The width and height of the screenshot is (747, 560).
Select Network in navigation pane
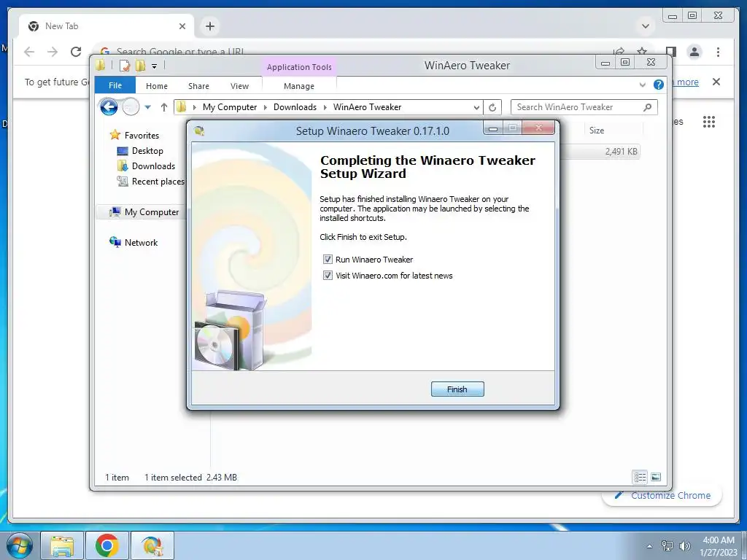pyautogui.click(x=141, y=242)
